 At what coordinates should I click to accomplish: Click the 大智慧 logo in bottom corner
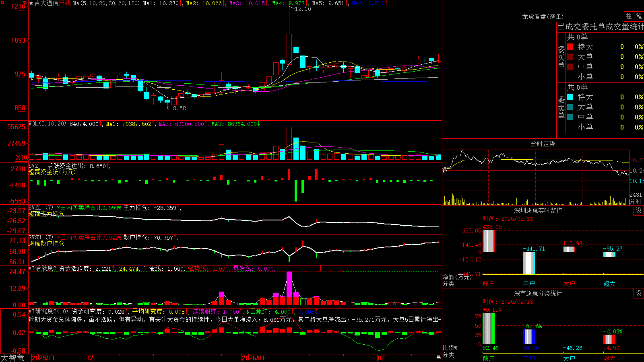(12, 358)
